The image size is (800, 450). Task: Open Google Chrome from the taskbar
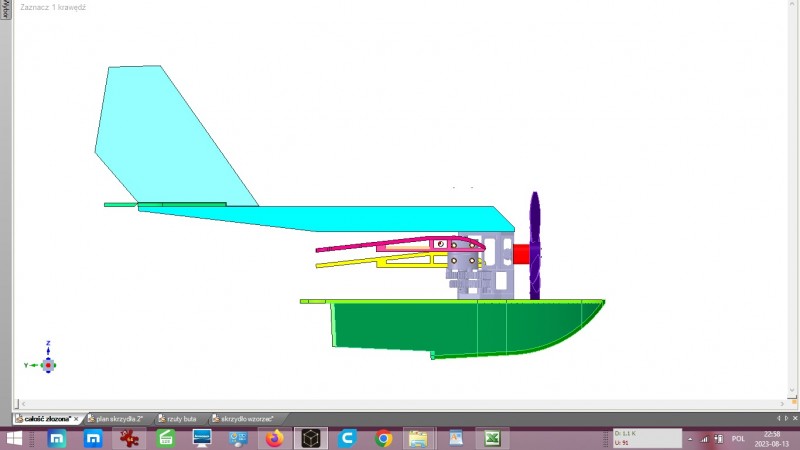click(x=383, y=439)
